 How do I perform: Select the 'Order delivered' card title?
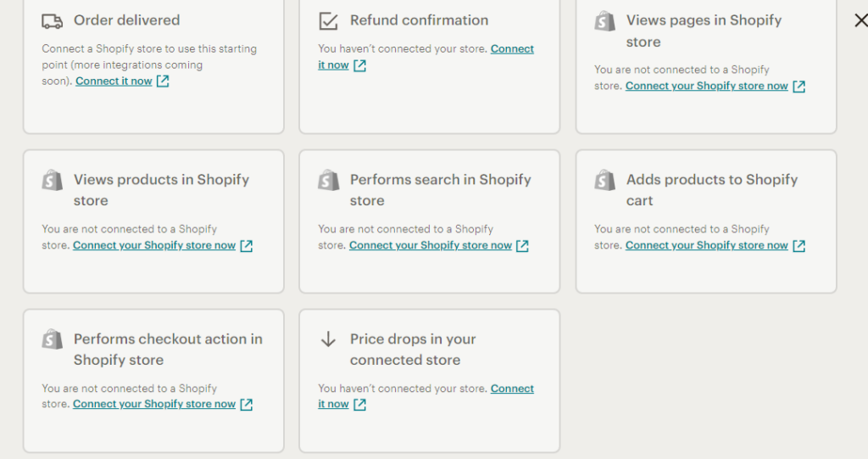pyautogui.click(x=127, y=20)
